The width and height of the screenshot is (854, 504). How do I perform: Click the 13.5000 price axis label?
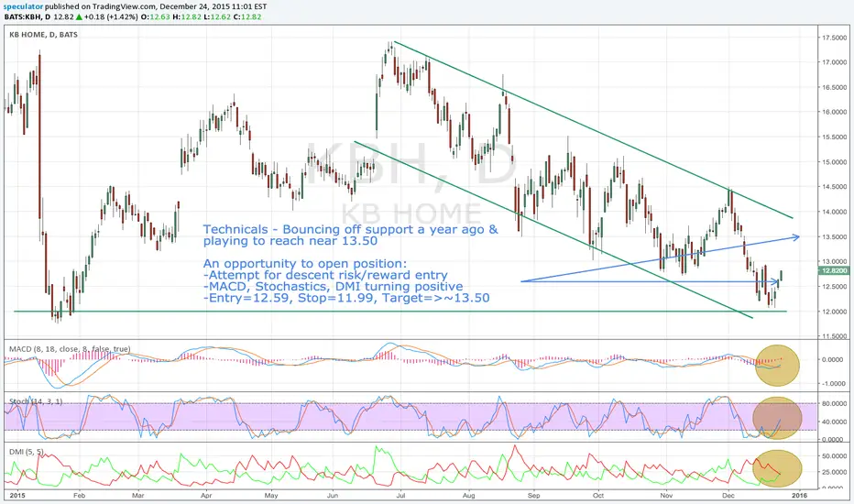(x=834, y=237)
